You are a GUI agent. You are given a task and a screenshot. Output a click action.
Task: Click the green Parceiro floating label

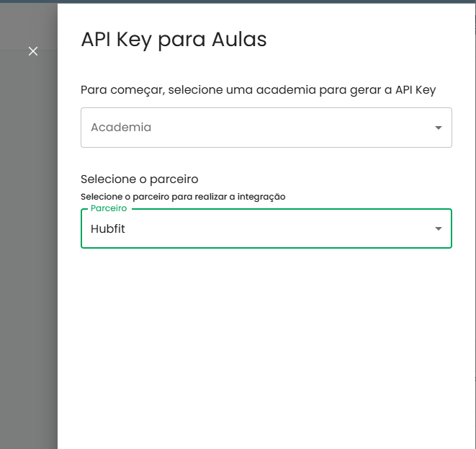pos(109,208)
